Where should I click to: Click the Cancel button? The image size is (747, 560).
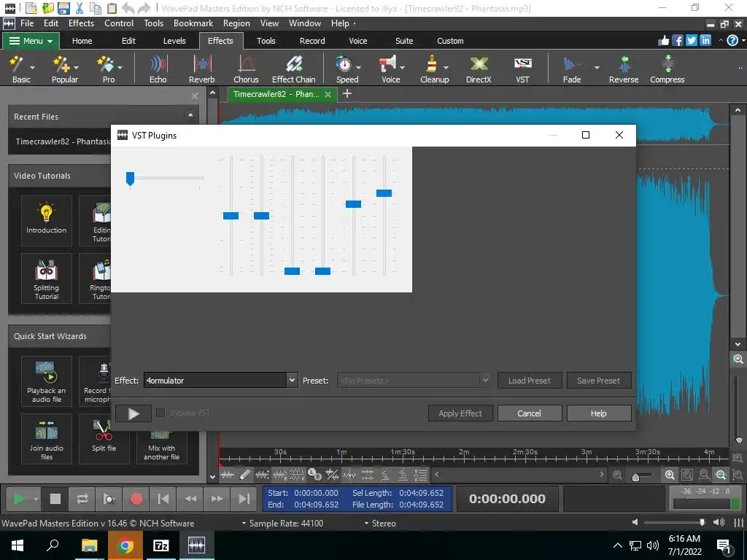[x=530, y=413]
